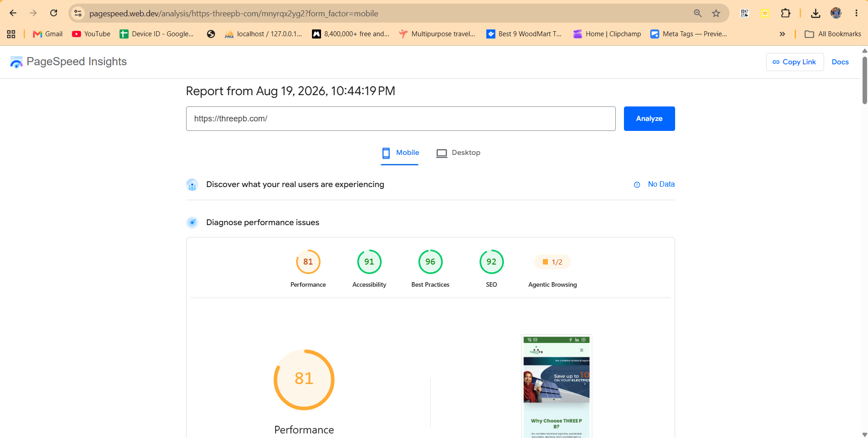Open the Device ID - Google bookmark
Image resolution: width=868 pixels, height=438 pixels.
(x=157, y=34)
